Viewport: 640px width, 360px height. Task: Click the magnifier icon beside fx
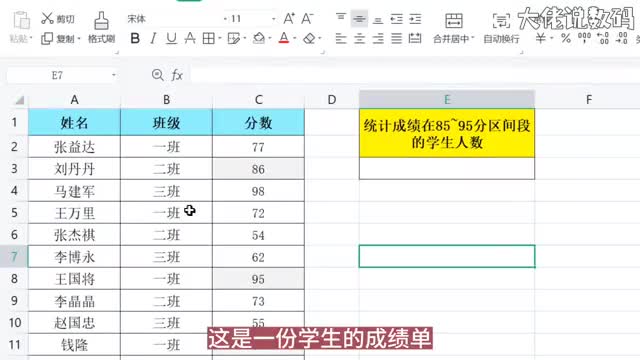point(158,75)
